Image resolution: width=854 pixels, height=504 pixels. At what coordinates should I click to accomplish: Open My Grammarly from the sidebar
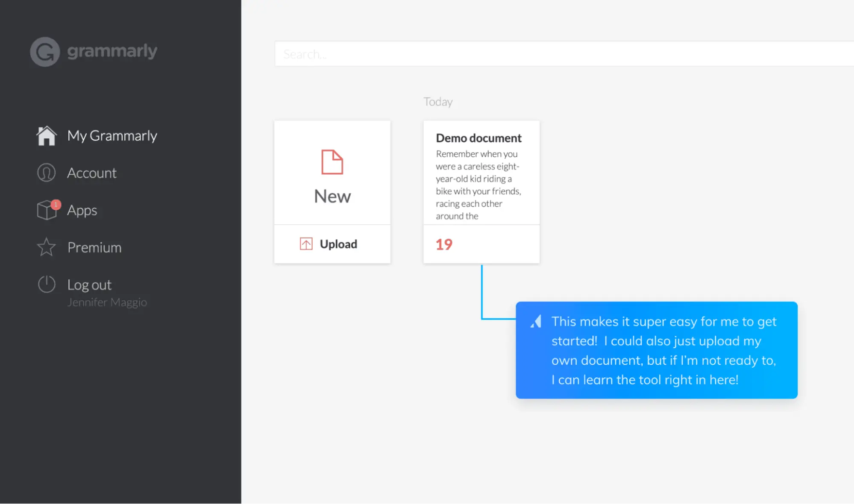112,135
